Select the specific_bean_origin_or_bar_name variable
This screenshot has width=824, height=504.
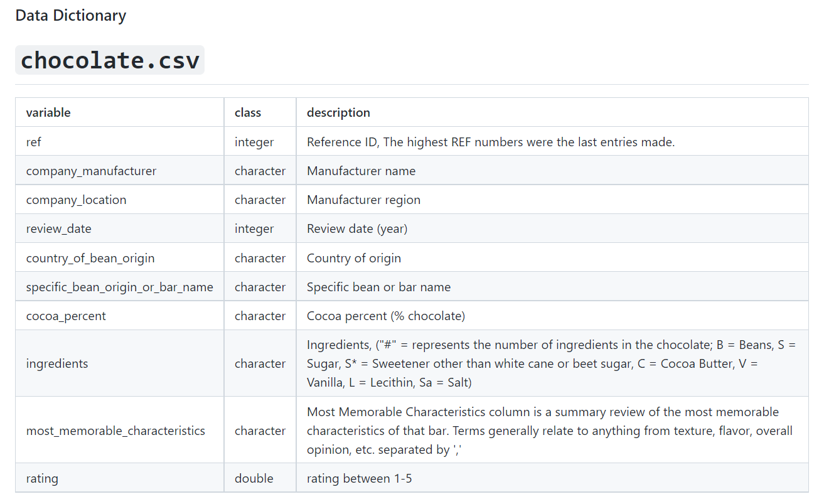(x=119, y=287)
